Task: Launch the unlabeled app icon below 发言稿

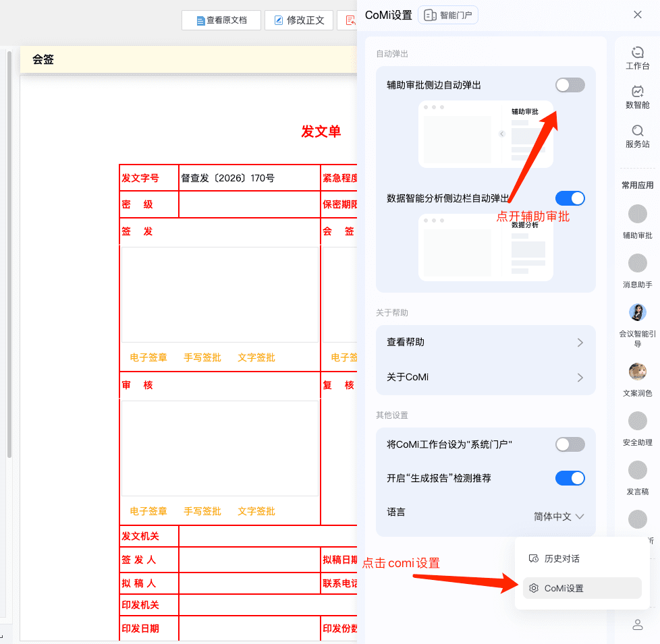Action: (637, 519)
